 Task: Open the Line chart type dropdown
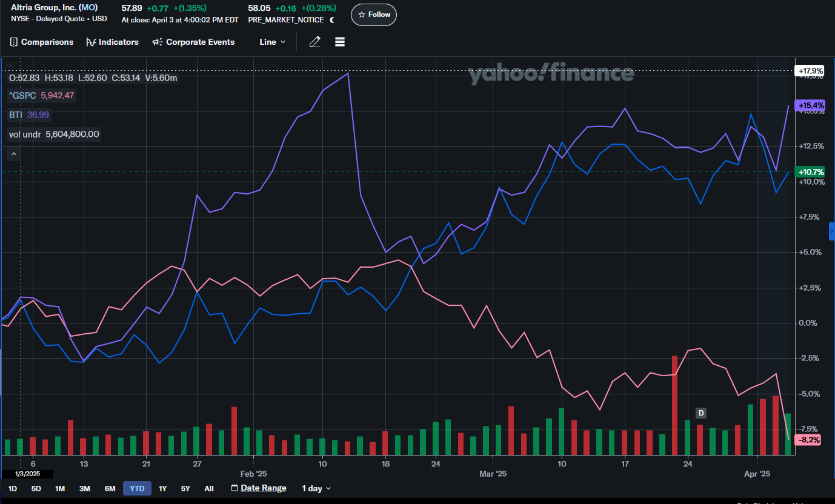272,42
